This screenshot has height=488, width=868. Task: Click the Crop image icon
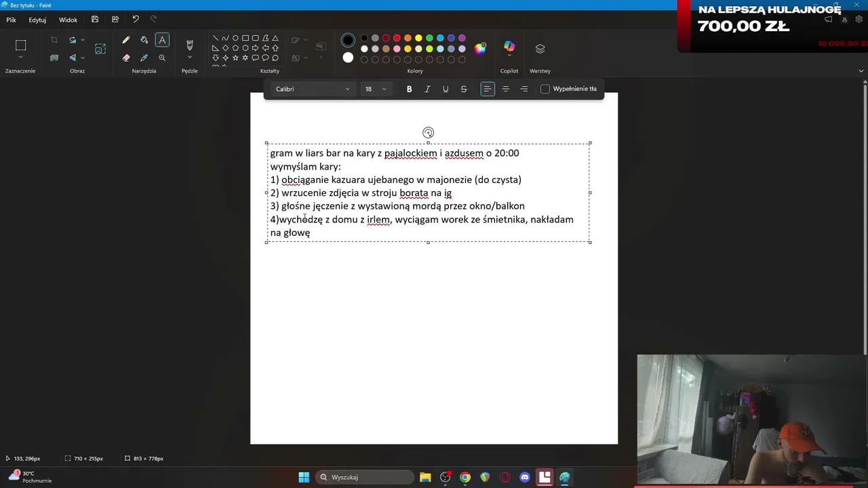tap(54, 40)
